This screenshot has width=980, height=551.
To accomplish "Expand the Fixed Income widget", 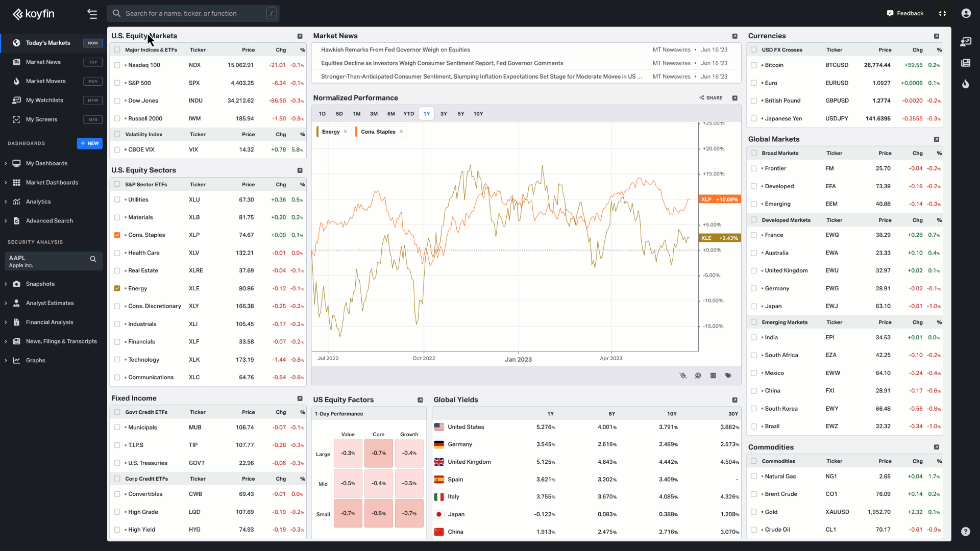I will coord(300,398).
